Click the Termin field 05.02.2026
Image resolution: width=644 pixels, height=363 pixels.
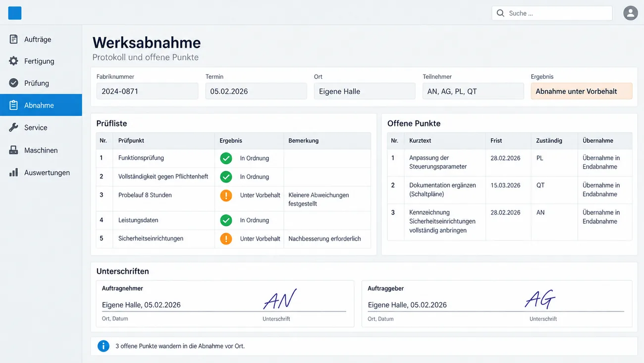256,91
